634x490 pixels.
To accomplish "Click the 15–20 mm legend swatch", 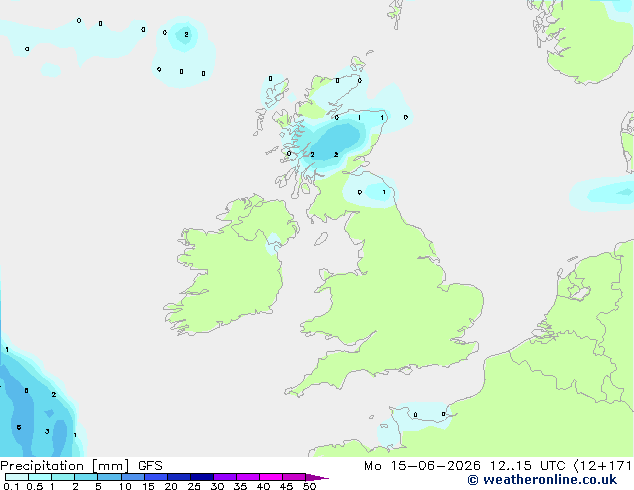I will click(155, 477).
